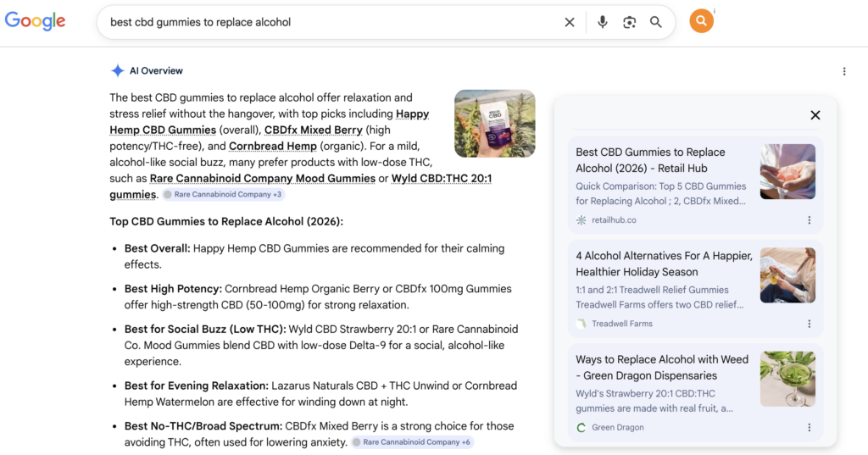This screenshot has height=455, width=868.
Task: Expand Rare Cannabinoid Company +3 sources chip
Action: coord(224,195)
